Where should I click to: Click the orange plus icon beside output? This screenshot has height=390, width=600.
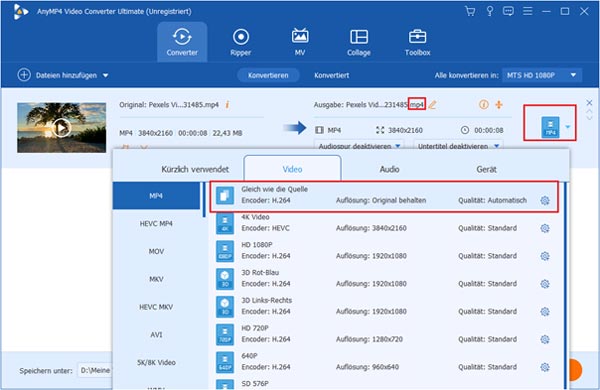(x=499, y=104)
